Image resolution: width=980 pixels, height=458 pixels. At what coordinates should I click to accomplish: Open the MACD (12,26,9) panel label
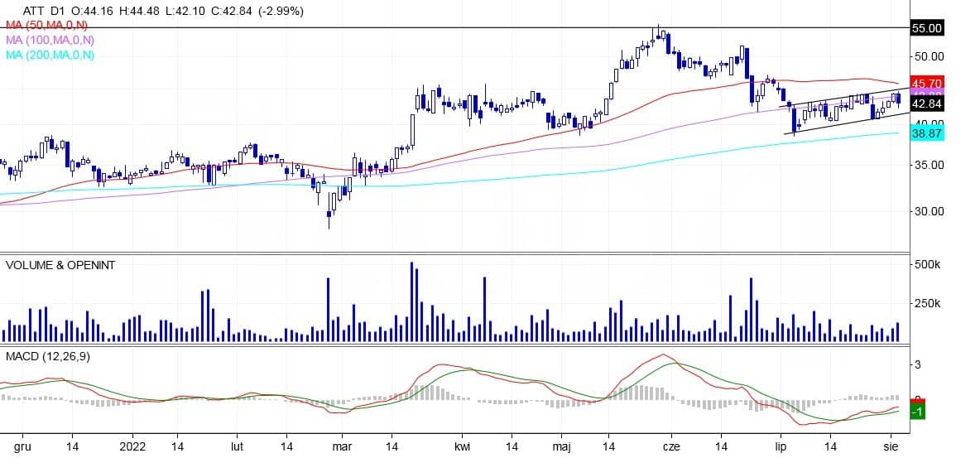(47, 356)
